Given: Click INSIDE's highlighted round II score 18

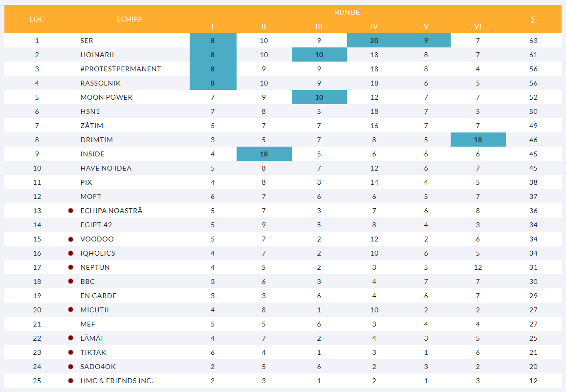Looking at the screenshot, I should (264, 154).
